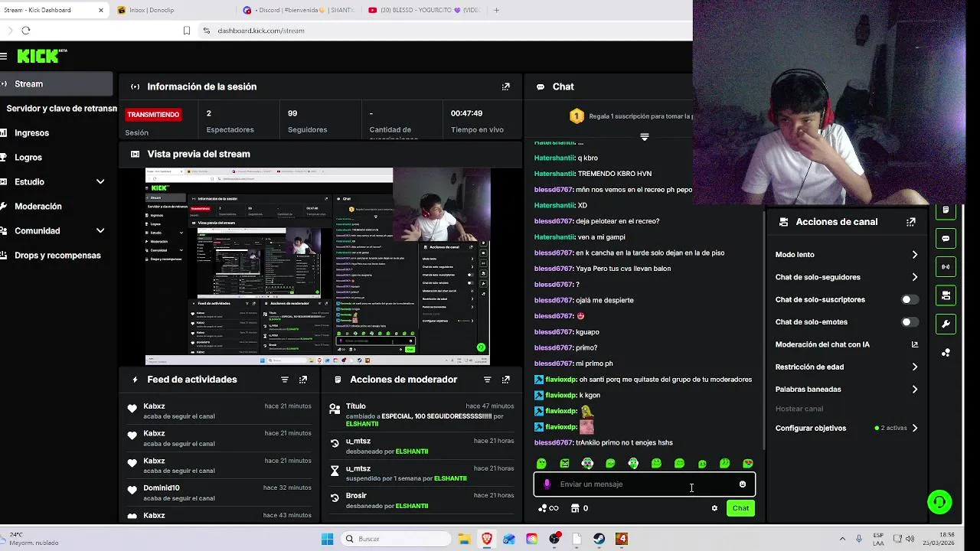980x551 pixels.
Task: Switch to the YouTube BLESSD browser tab
Action: pyautogui.click(x=423, y=10)
